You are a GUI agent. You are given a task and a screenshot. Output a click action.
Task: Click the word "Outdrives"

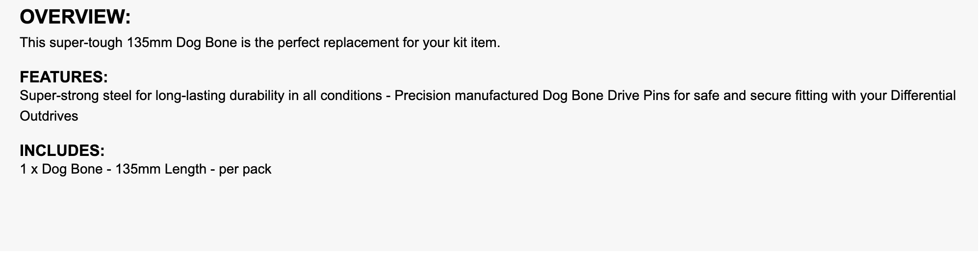coord(49,116)
